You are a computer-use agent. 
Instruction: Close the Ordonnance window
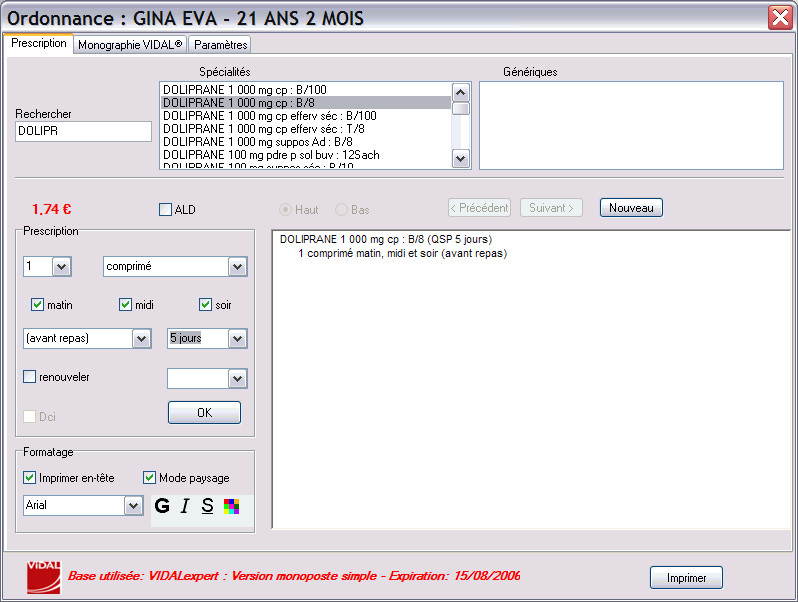point(780,18)
